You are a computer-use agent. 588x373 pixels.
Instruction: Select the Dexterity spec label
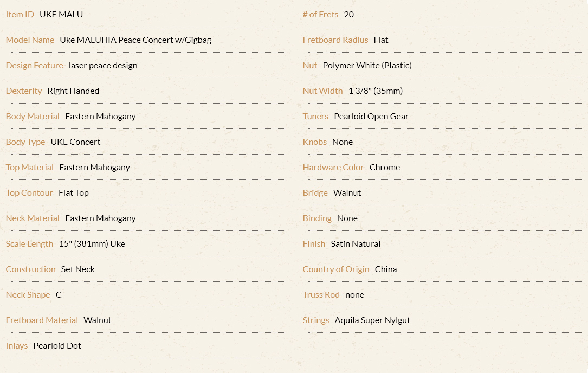pyautogui.click(x=24, y=91)
